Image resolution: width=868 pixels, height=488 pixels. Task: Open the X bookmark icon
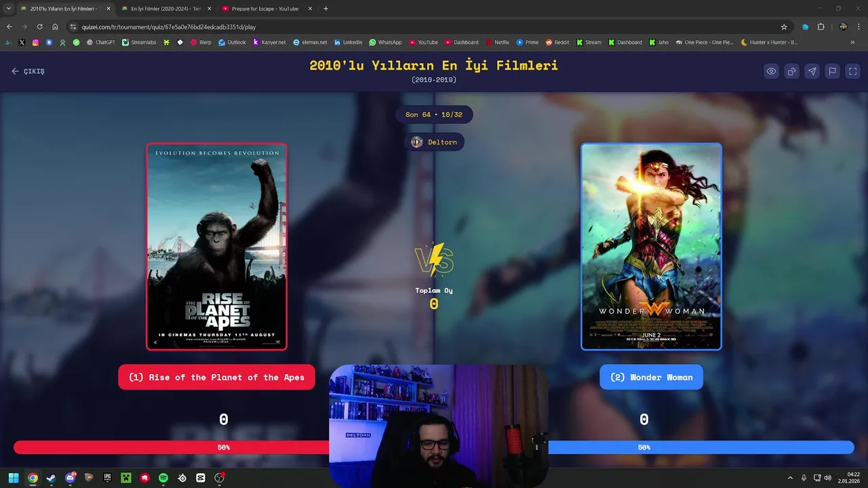[x=22, y=42]
